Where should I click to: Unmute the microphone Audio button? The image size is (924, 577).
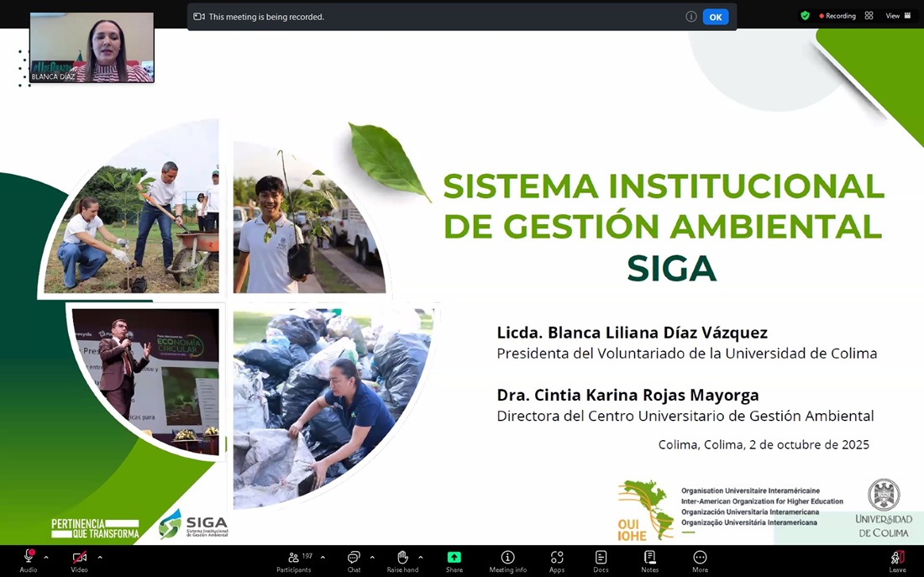click(x=29, y=560)
